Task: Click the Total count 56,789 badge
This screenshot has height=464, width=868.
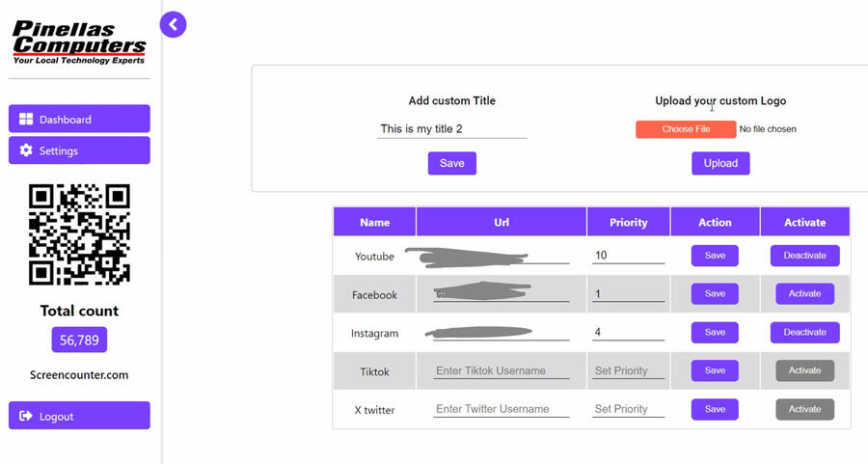Action: click(79, 340)
